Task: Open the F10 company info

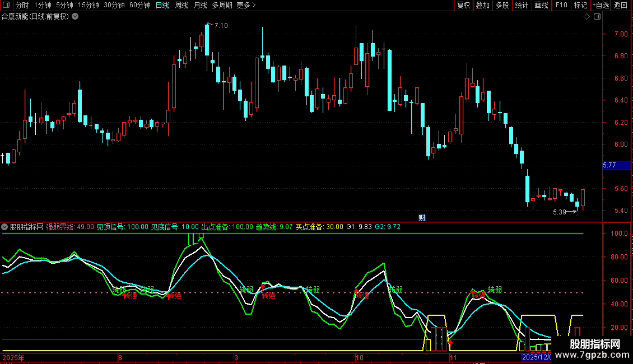Action: click(561, 5)
